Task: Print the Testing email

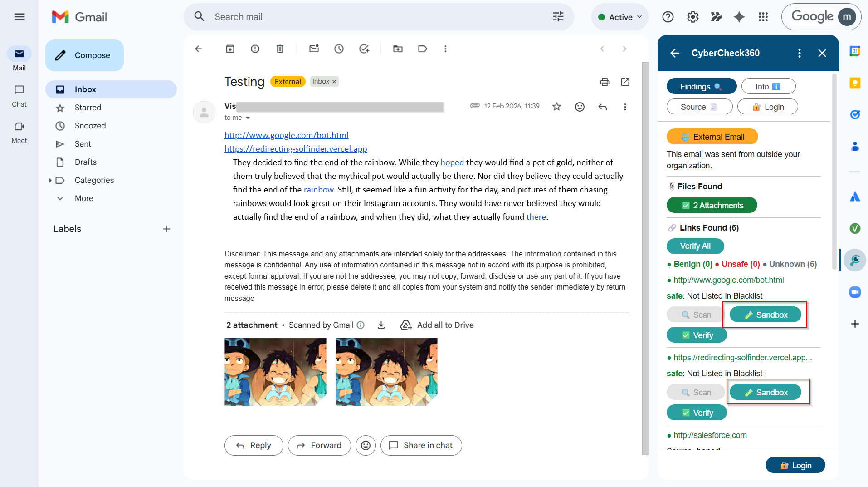Action: [x=605, y=82]
